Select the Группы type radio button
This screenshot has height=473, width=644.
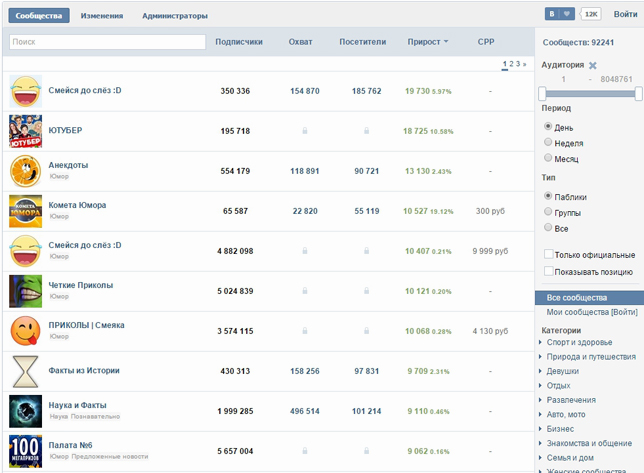pyautogui.click(x=548, y=211)
